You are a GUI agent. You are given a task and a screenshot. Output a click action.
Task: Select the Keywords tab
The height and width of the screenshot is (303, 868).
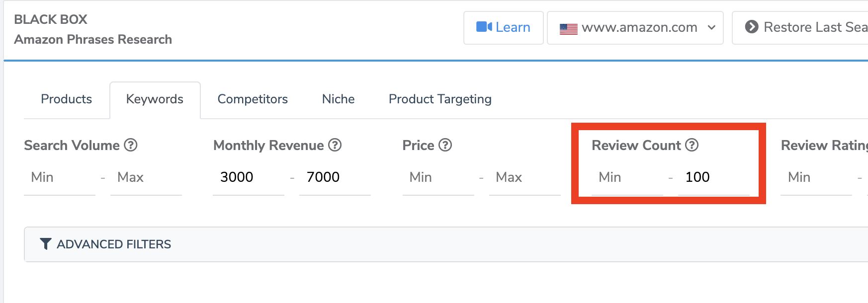click(x=155, y=99)
